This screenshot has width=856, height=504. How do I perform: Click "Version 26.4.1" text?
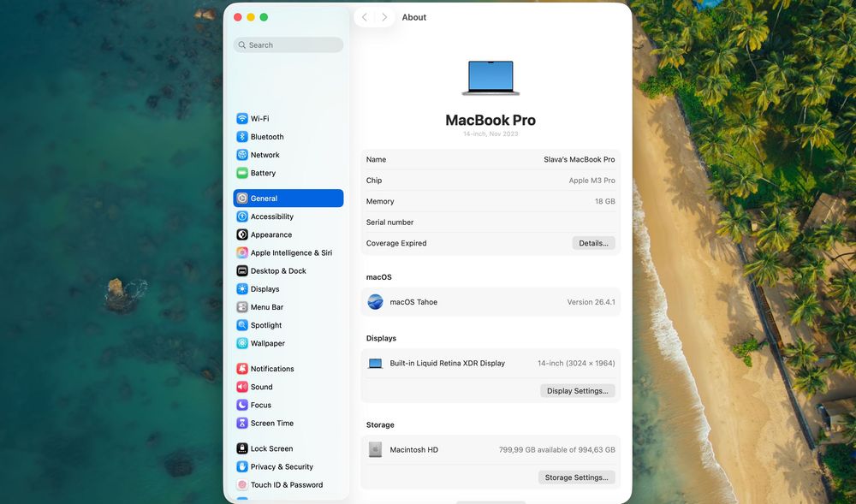coord(591,302)
